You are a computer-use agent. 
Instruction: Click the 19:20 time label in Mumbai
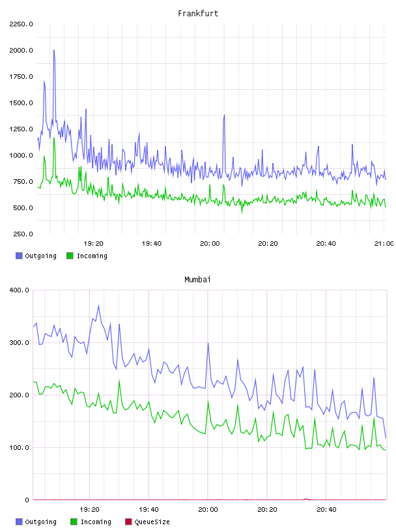(x=89, y=510)
